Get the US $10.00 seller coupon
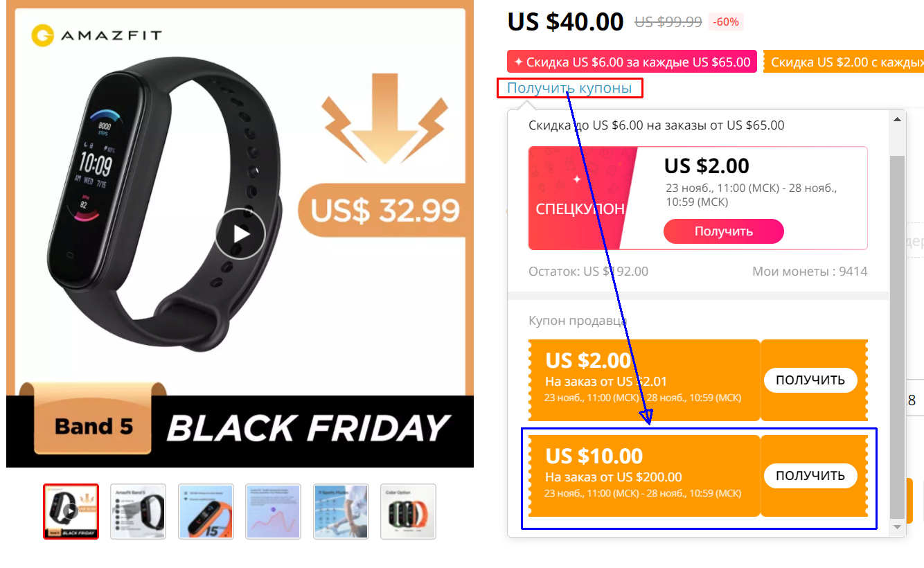This screenshot has height=568, width=924. (810, 476)
